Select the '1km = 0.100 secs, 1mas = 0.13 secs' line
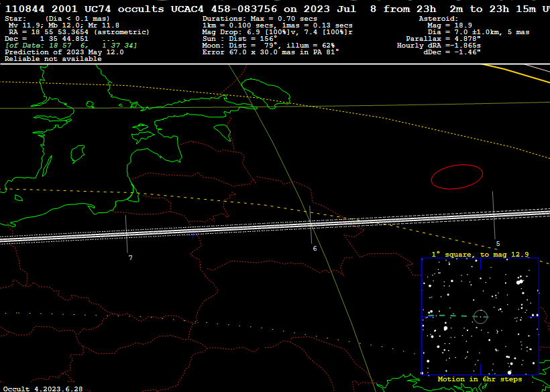The width and height of the screenshot is (550, 392). click(278, 25)
